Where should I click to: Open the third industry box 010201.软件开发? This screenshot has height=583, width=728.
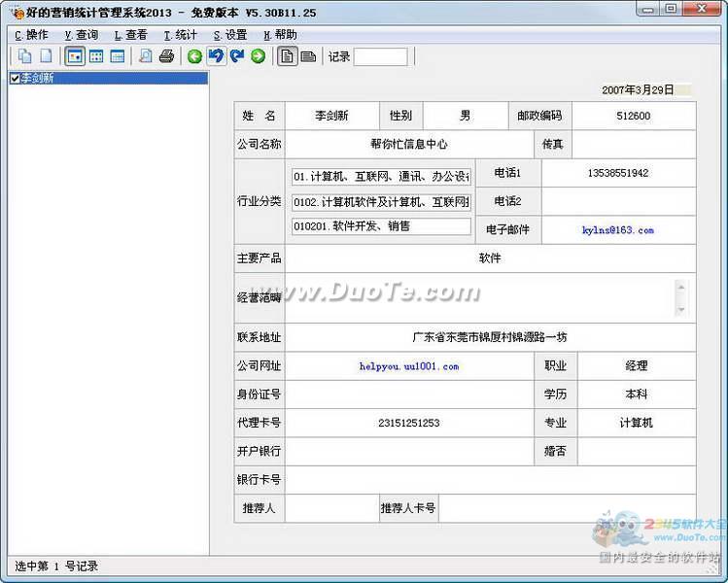coord(381,226)
